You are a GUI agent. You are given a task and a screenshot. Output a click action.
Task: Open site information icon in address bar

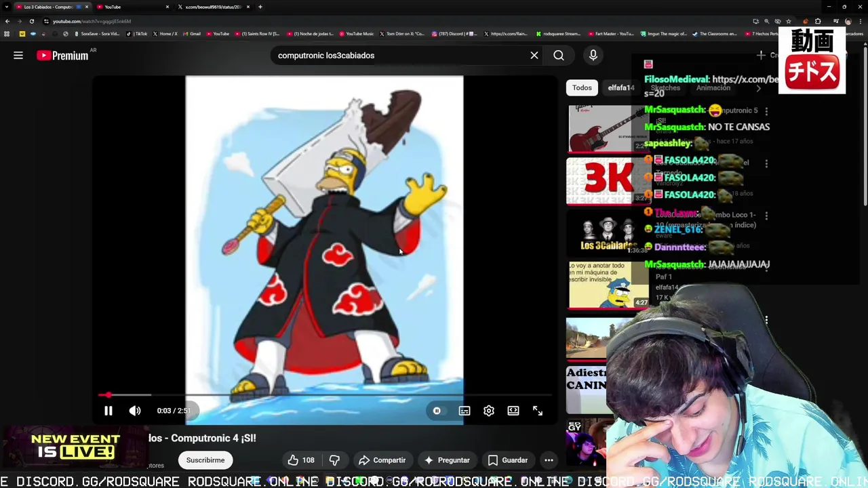46,21
